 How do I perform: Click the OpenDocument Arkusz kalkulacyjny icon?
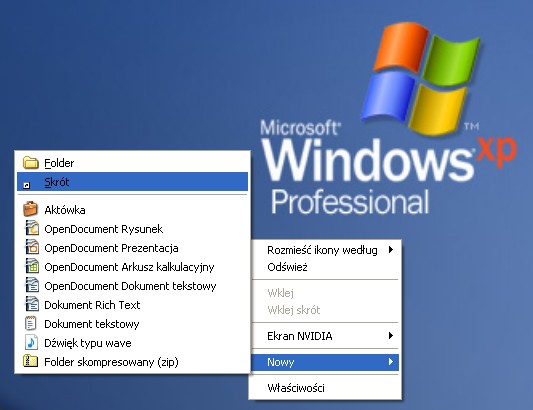(x=32, y=266)
